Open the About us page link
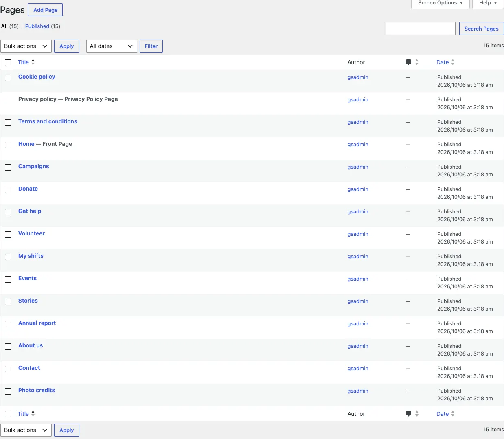Viewport: 504px width, 439px height. [x=31, y=345]
